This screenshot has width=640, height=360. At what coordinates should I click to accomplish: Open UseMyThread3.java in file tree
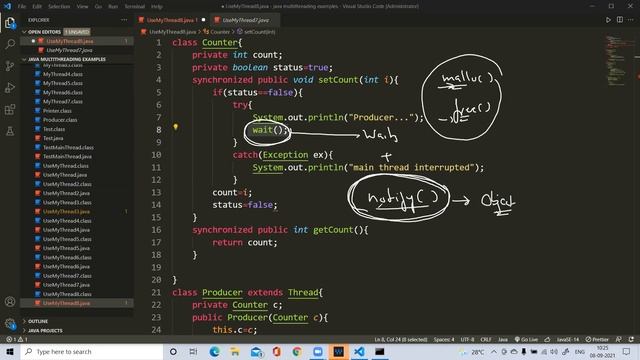click(66, 211)
